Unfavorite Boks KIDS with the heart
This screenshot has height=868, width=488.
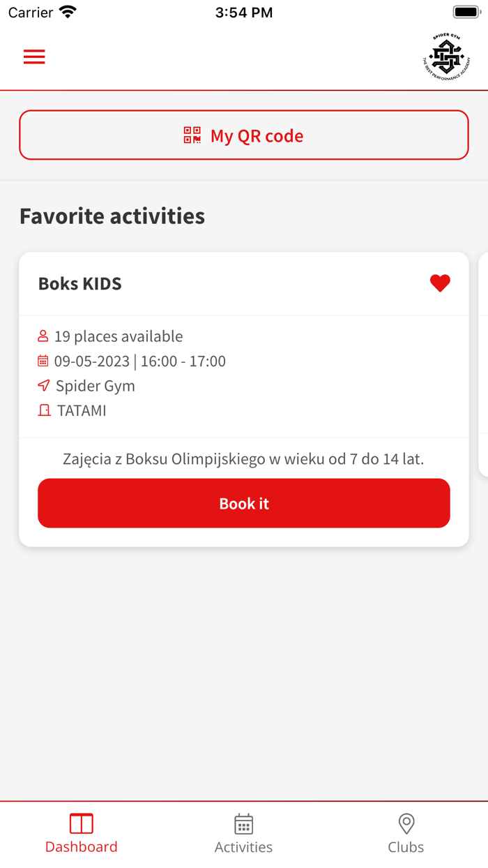(440, 283)
